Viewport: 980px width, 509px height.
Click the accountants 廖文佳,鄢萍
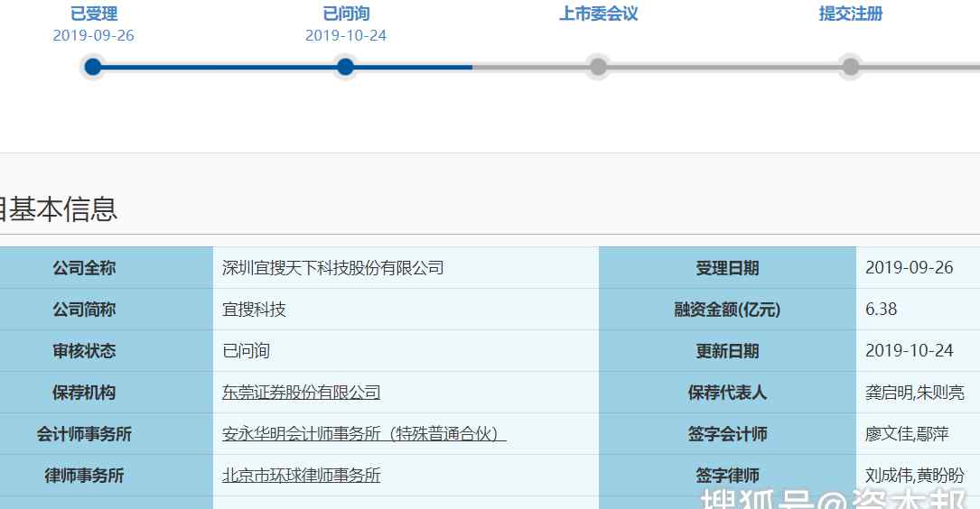pyautogui.click(x=907, y=433)
